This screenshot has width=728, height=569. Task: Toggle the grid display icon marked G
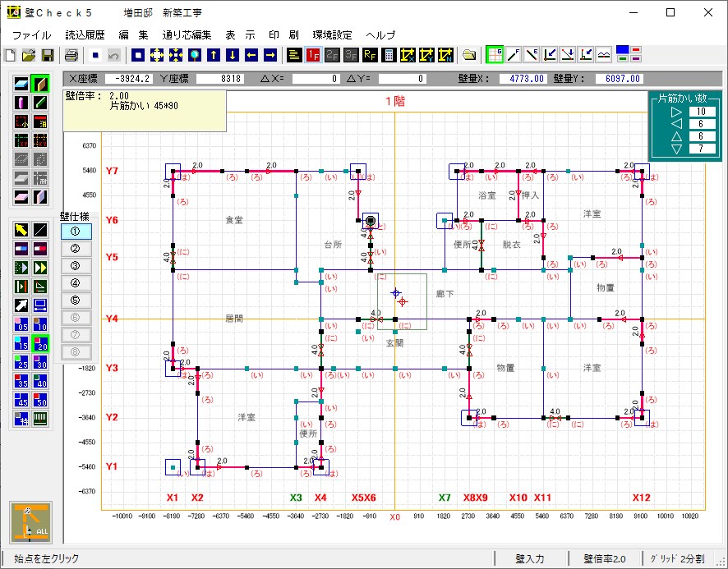495,55
